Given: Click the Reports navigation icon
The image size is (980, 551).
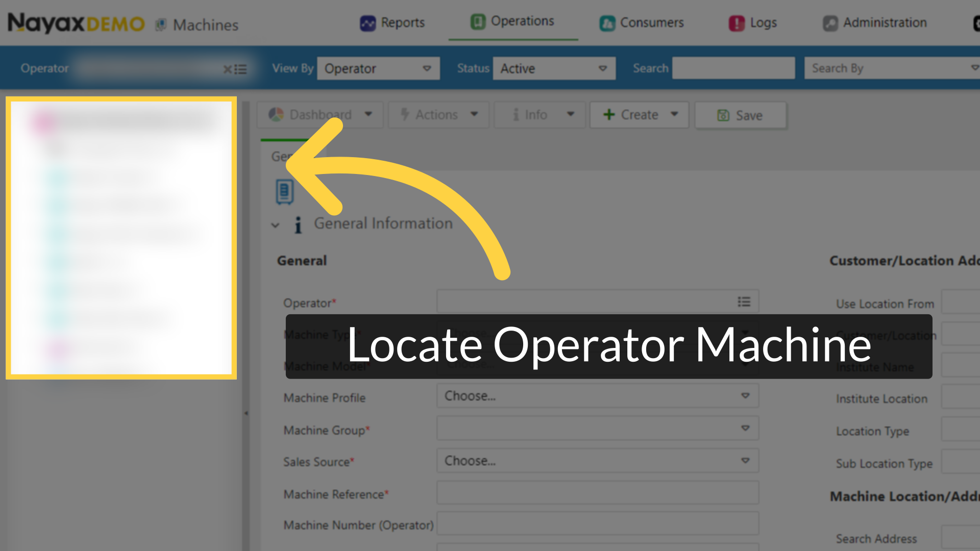Looking at the screenshot, I should 367,23.
